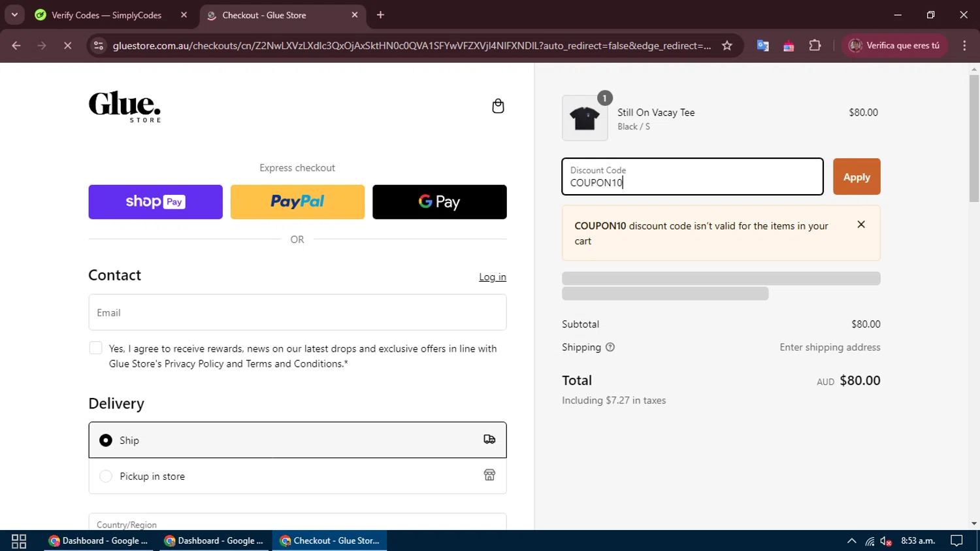Open the Google Translate extension icon
Screen dimensions: 980x551
762,46
